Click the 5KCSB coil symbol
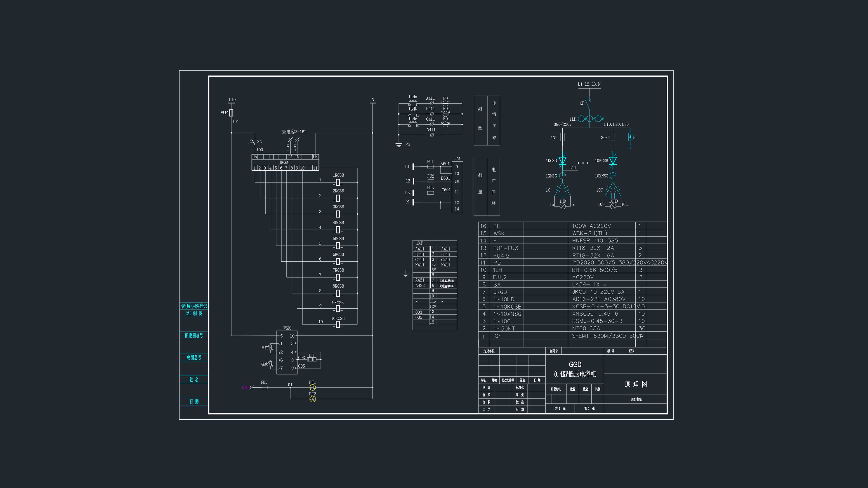The height and width of the screenshot is (488, 868). coord(338,246)
